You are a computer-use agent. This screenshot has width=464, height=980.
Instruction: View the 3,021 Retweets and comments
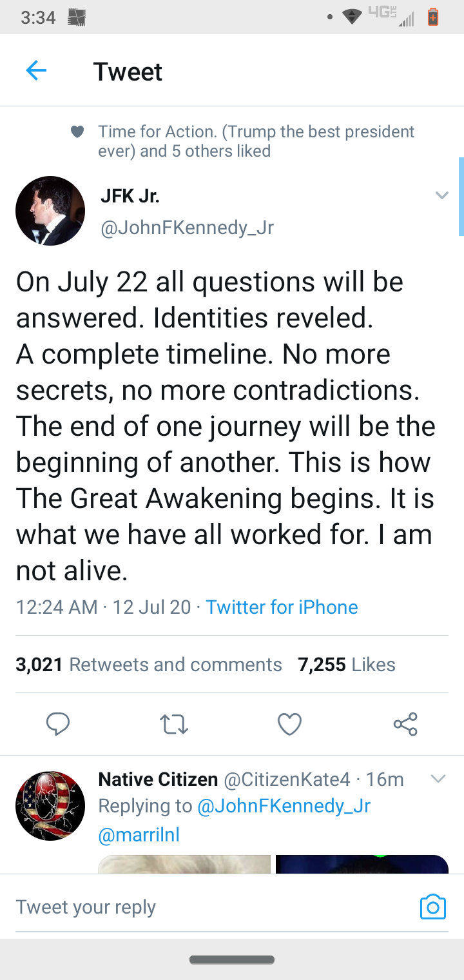(149, 665)
